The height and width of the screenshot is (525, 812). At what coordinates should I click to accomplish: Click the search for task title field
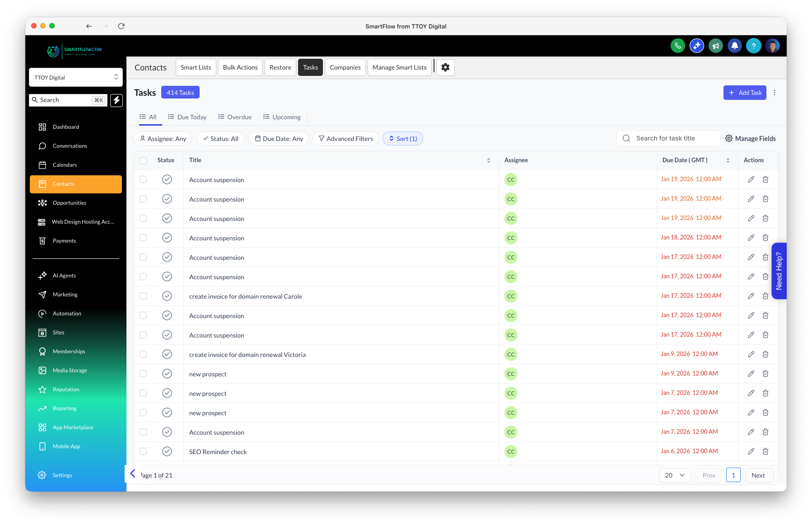pyautogui.click(x=668, y=138)
